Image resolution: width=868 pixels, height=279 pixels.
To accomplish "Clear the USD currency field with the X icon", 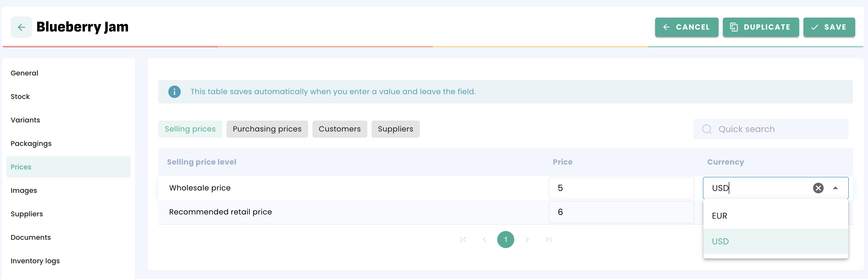I will point(818,188).
